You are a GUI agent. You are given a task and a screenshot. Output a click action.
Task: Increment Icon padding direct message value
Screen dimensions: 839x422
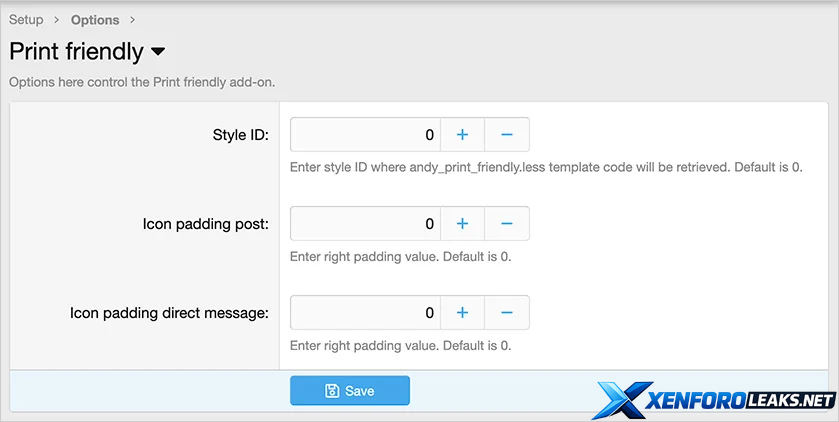pyautogui.click(x=462, y=313)
